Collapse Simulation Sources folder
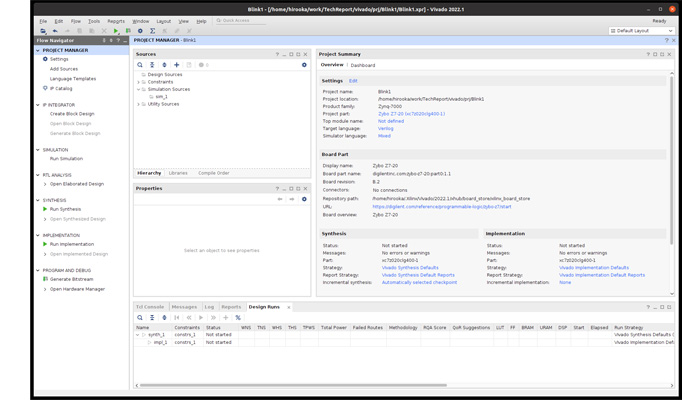The width and height of the screenshot is (700, 400). pos(138,89)
